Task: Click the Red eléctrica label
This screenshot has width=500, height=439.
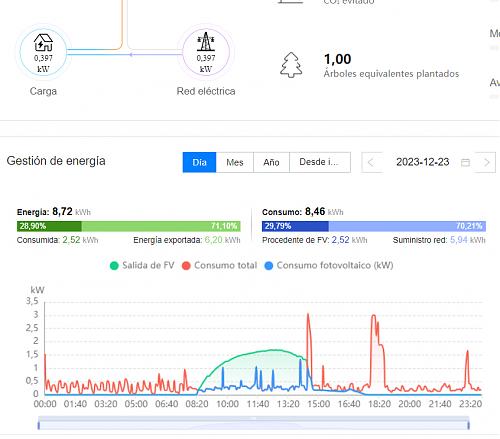Action: click(x=206, y=91)
